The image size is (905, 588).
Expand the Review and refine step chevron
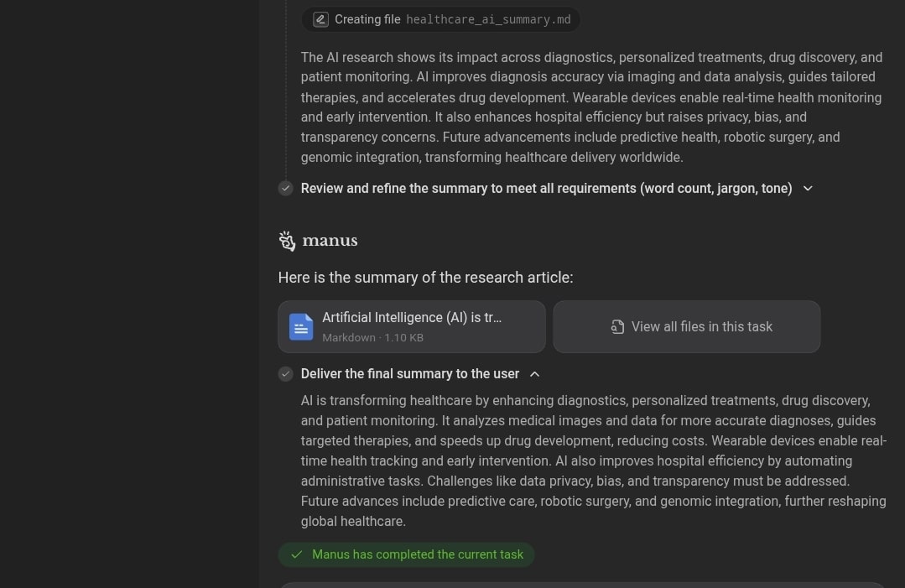808,188
